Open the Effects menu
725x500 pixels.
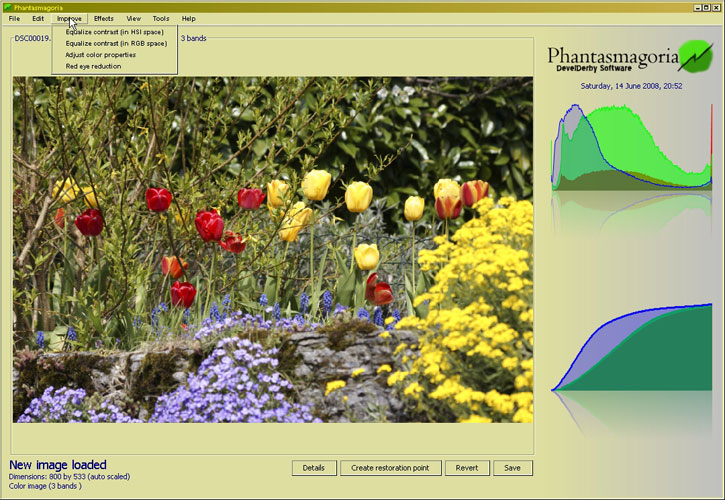click(103, 18)
